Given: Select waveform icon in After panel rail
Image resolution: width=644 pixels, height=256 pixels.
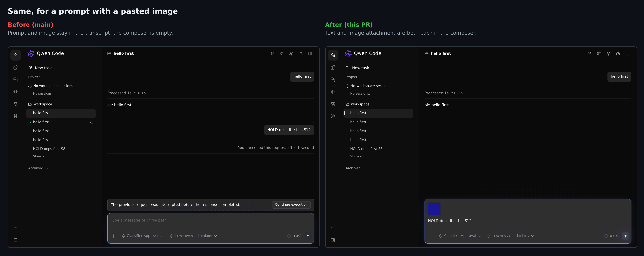Looking at the screenshot, I should pyautogui.click(x=333, y=92).
